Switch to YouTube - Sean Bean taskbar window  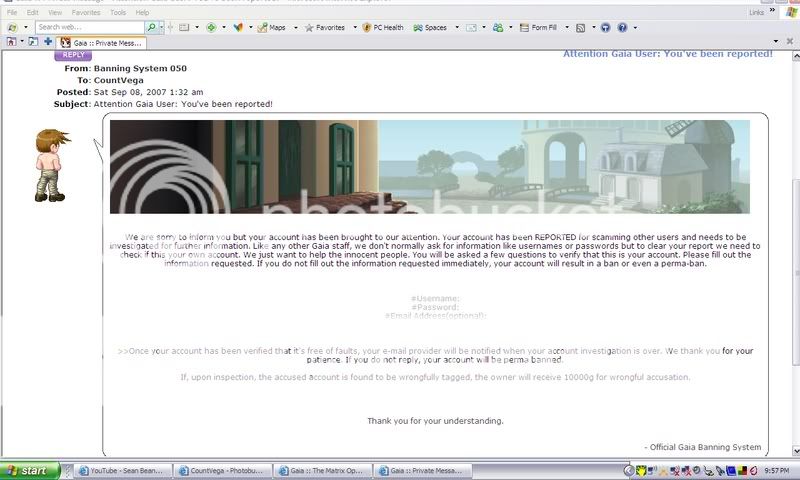click(121, 471)
